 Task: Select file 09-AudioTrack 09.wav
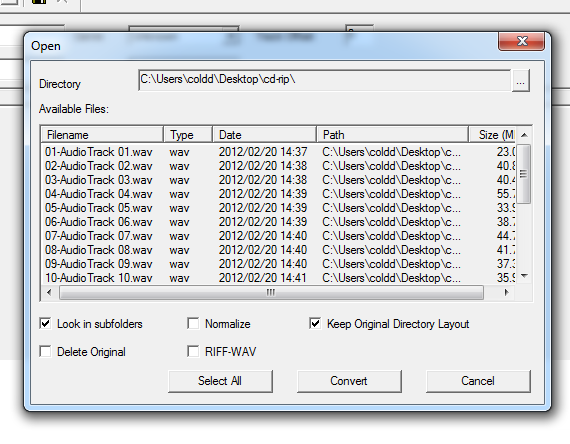(x=99, y=264)
